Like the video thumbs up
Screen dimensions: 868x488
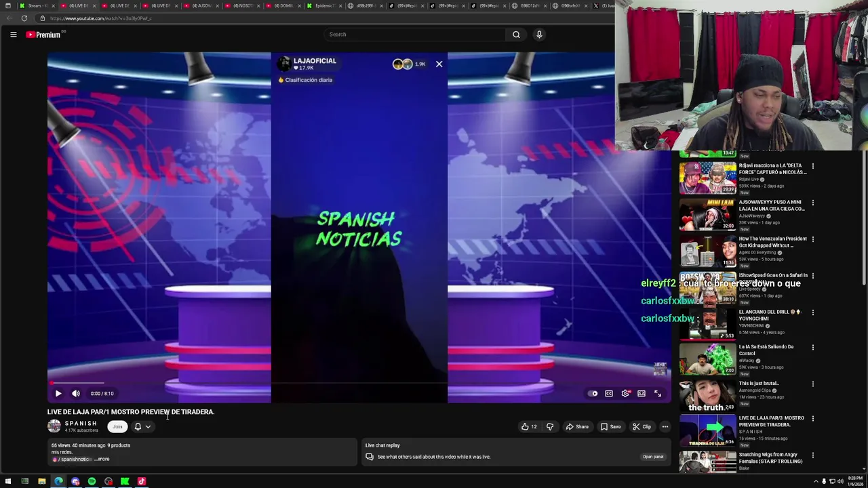(x=529, y=427)
